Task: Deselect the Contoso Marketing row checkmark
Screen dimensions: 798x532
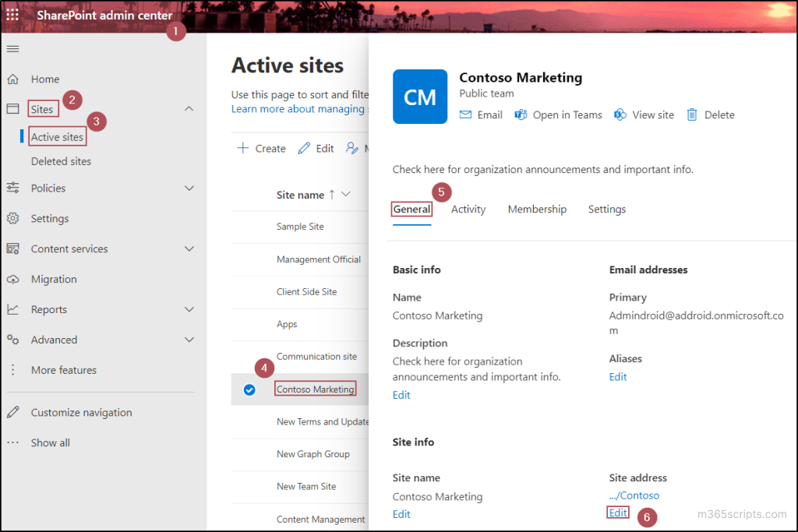Action: point(249,389)
